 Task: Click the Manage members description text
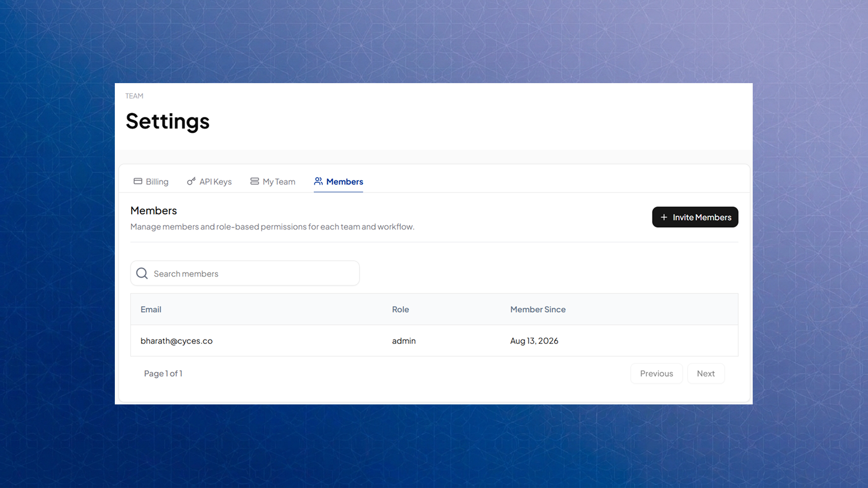tap(273, 227)
